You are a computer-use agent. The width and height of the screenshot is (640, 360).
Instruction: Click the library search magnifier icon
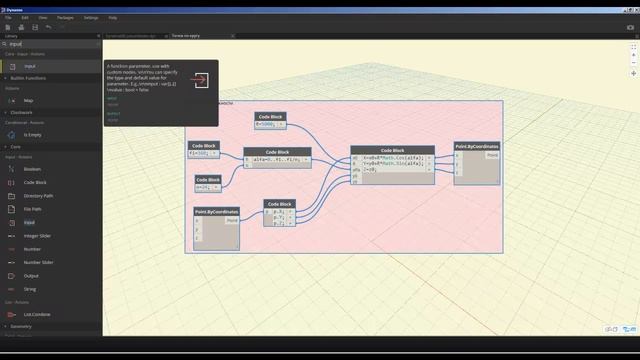[x=4, y=44]
